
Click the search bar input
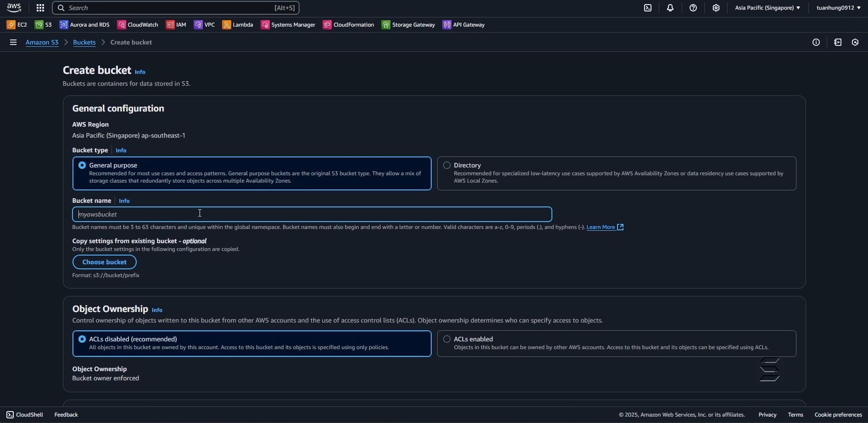pos(176,8)
